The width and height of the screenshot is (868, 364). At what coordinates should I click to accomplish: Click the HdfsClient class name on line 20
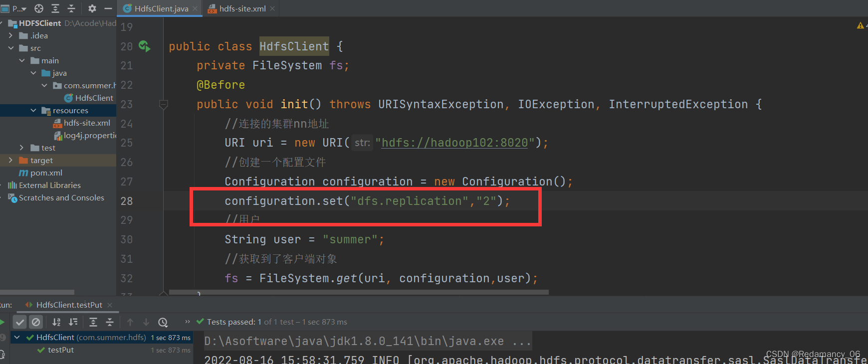294,46
